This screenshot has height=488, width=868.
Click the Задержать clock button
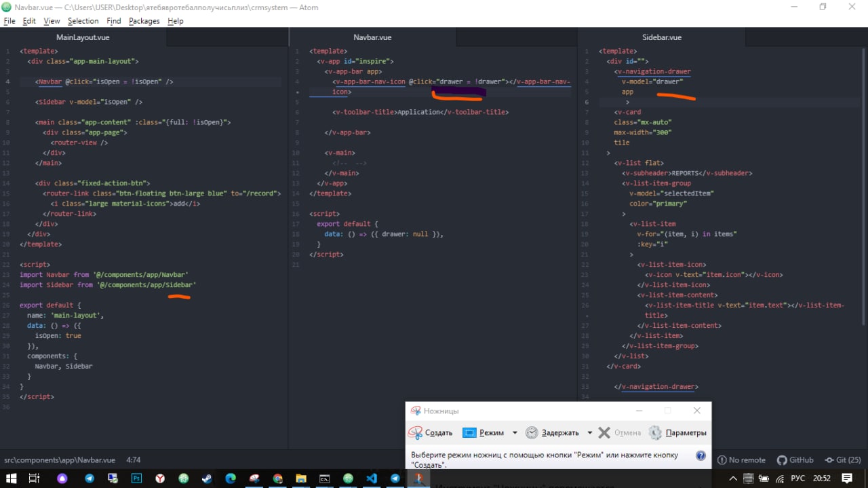point(553,432)
